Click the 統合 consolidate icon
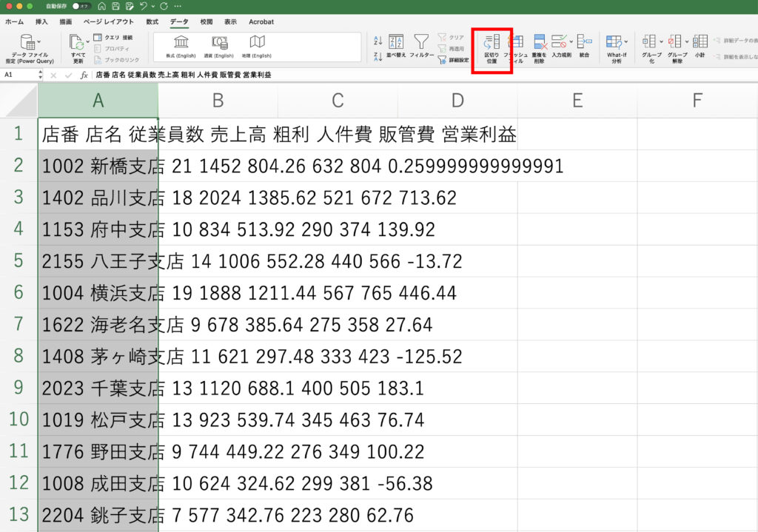Viewport: 758px width, 532px height. [584, 41]
